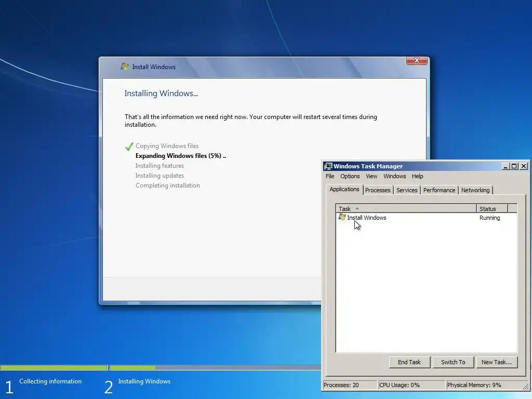The image size is (532, 399).
Task: Click the Task Manager resize grip corner
Action: tap(526, 386)
